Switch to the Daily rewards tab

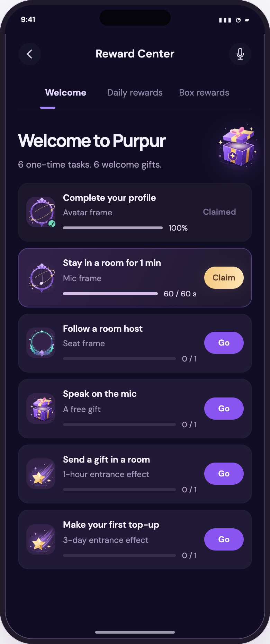(135, 92)
